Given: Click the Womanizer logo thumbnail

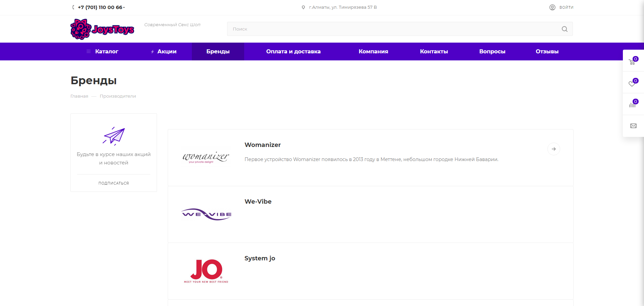Looking at the screenshot, I should pyautogui.click(x=206, y=157).
